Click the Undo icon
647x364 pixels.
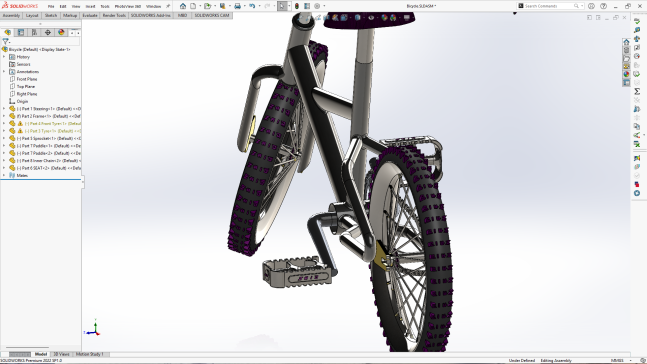point(252,6)
